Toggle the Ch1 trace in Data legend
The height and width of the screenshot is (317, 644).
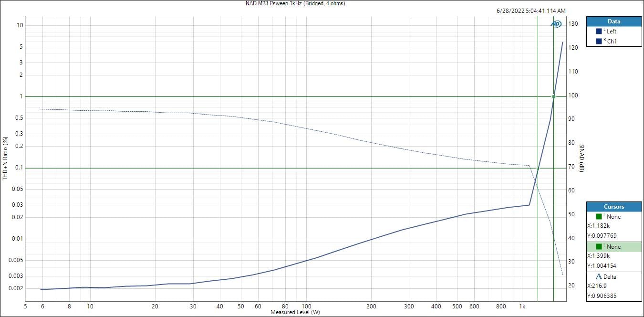[x=612, y=42]
